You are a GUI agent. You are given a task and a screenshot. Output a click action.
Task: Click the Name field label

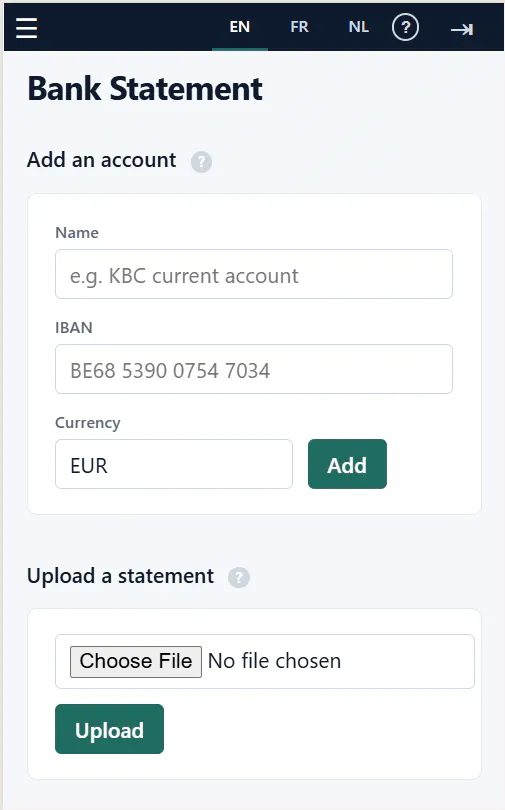pos(77,233)
